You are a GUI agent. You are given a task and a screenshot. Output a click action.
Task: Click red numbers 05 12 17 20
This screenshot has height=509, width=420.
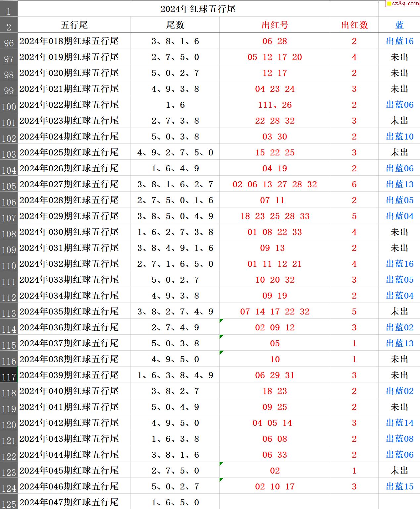coord(275,57)
